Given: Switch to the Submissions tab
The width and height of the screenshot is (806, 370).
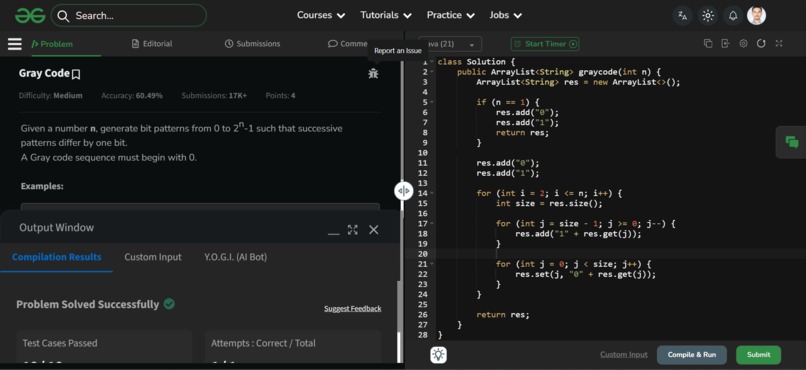Looking at the screenshot, I should [252, 44].
